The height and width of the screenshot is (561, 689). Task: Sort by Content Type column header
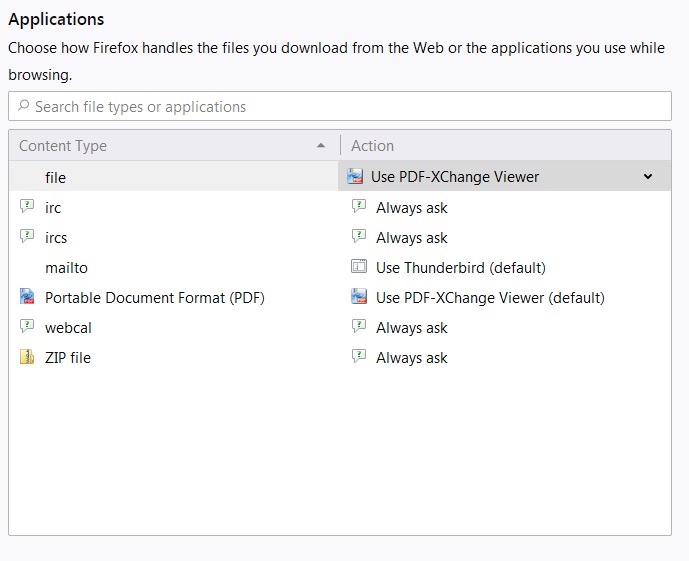click(170, 146)
